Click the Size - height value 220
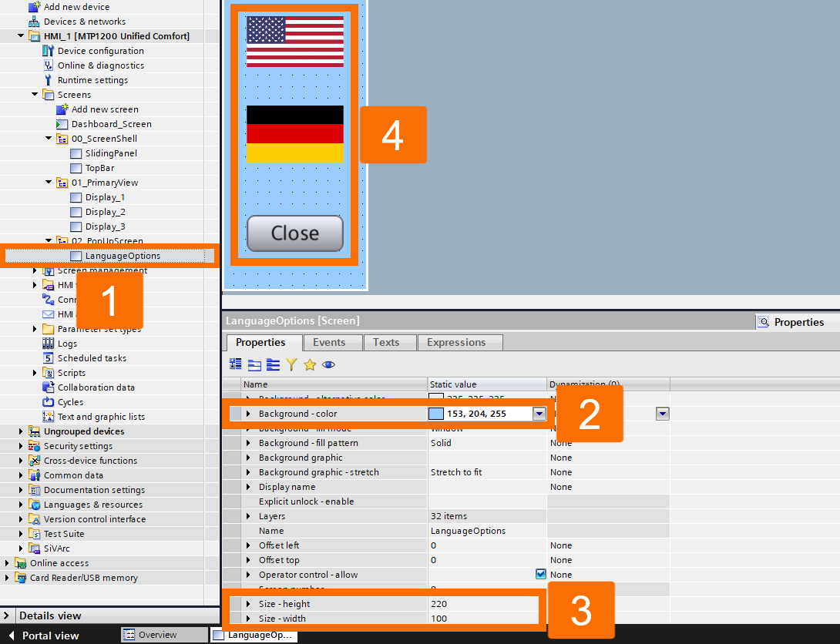 pos(438,604)
